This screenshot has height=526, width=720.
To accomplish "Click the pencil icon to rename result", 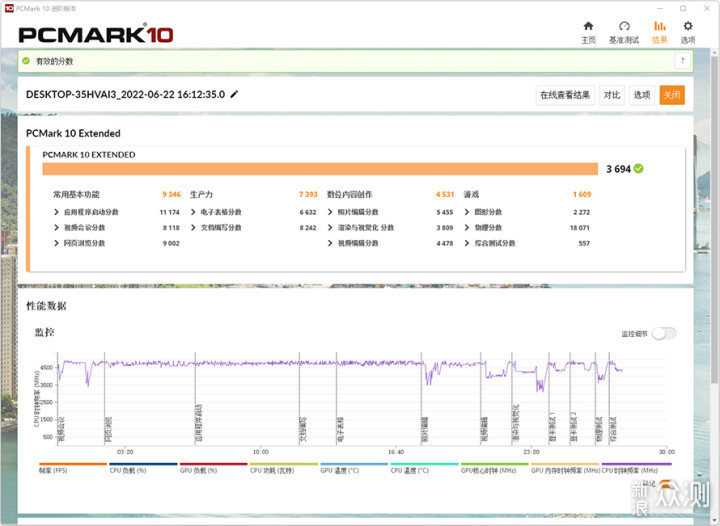I will [x=234, y=94].
